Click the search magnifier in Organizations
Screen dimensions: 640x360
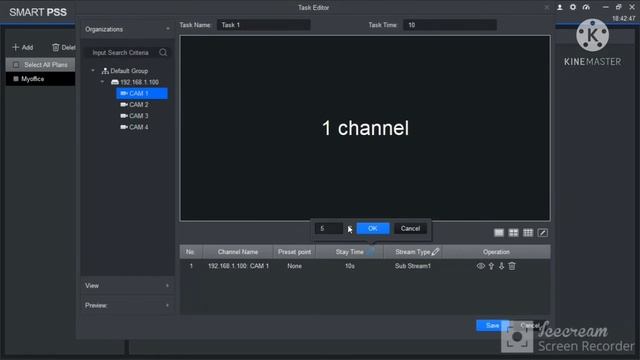click(163, 52)
